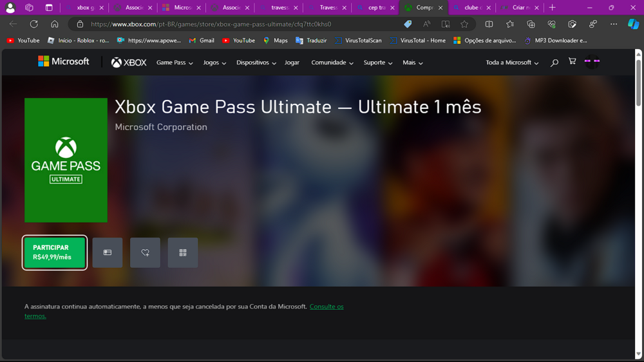Click the Xbox logo in header
This screenshot has width=644, height=362.
point(129,62)
